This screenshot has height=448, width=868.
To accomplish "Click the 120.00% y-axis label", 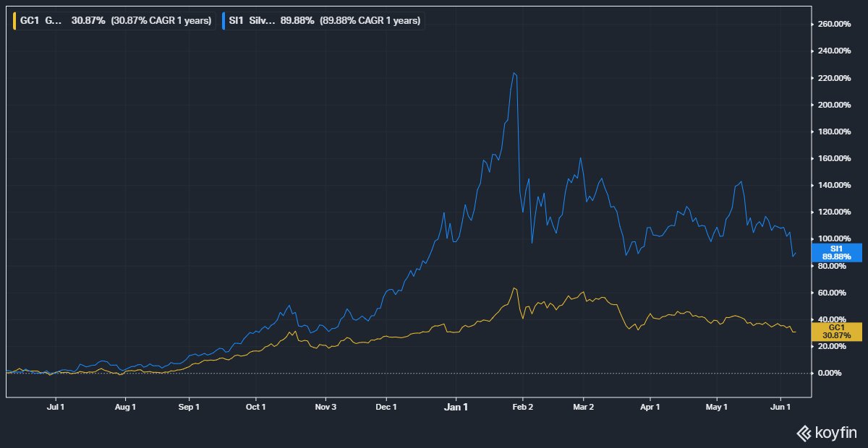I will point(833,212).
